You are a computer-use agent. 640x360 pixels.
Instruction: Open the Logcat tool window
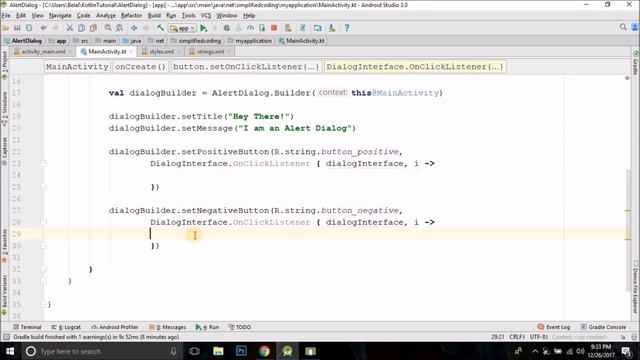click(x=66, y=327)
